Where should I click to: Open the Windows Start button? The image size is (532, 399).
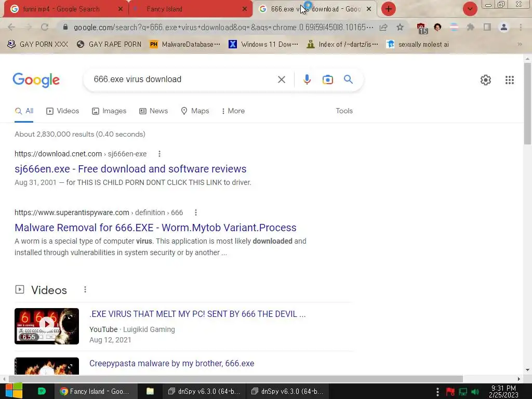14,391
